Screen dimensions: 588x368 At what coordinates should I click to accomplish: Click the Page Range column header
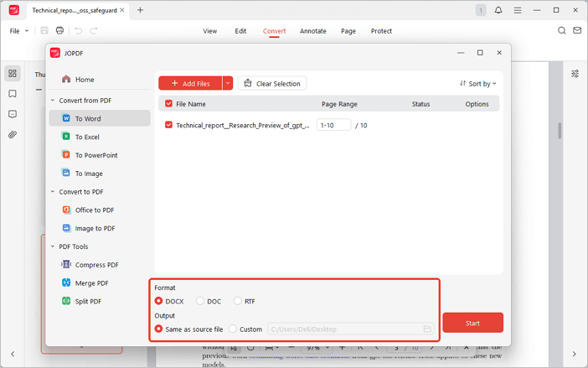coord(339,104)
